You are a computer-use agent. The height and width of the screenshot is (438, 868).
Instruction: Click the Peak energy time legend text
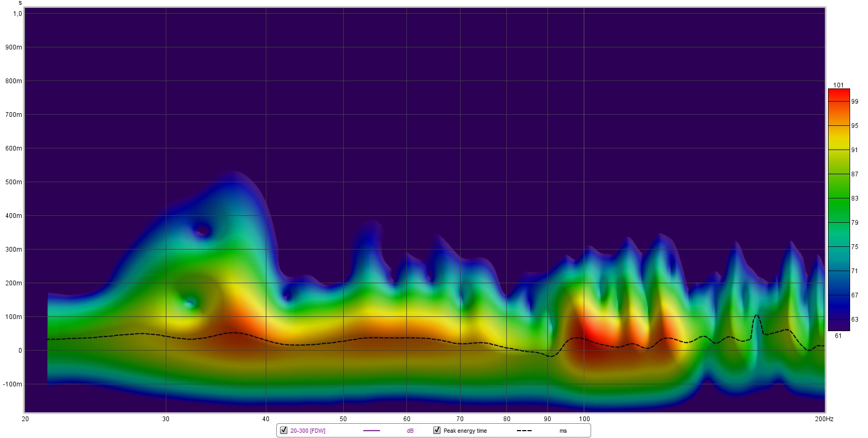tap(465, 431)
